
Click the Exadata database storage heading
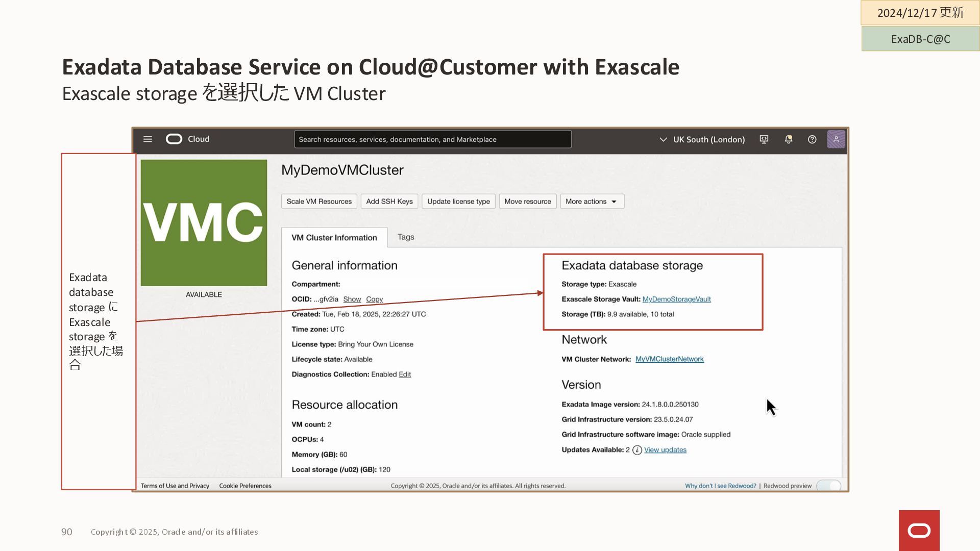632,265
